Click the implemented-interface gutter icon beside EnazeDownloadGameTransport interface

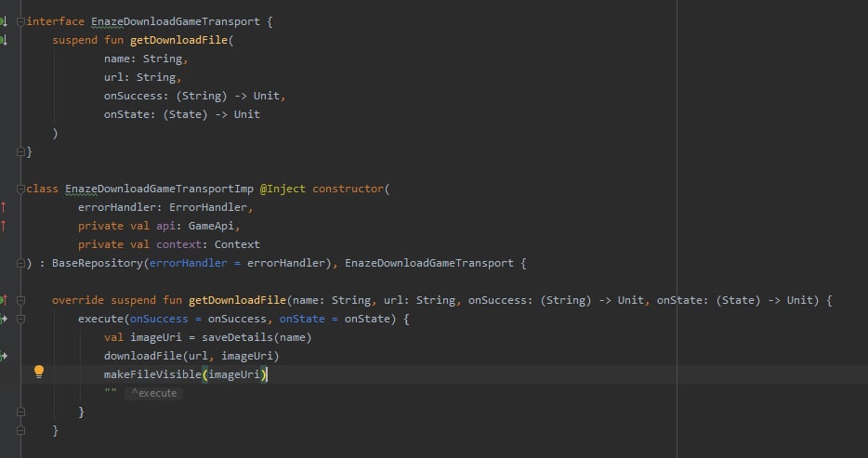tap(3, 21)
